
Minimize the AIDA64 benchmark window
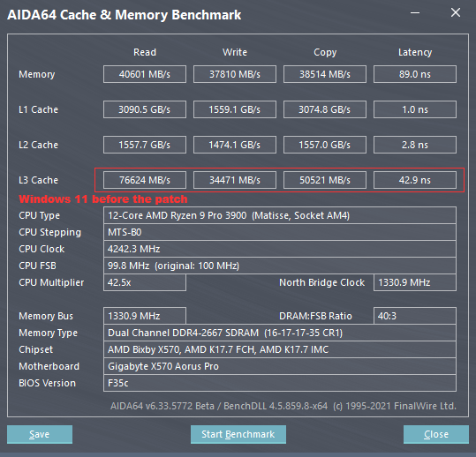point(415,12)
